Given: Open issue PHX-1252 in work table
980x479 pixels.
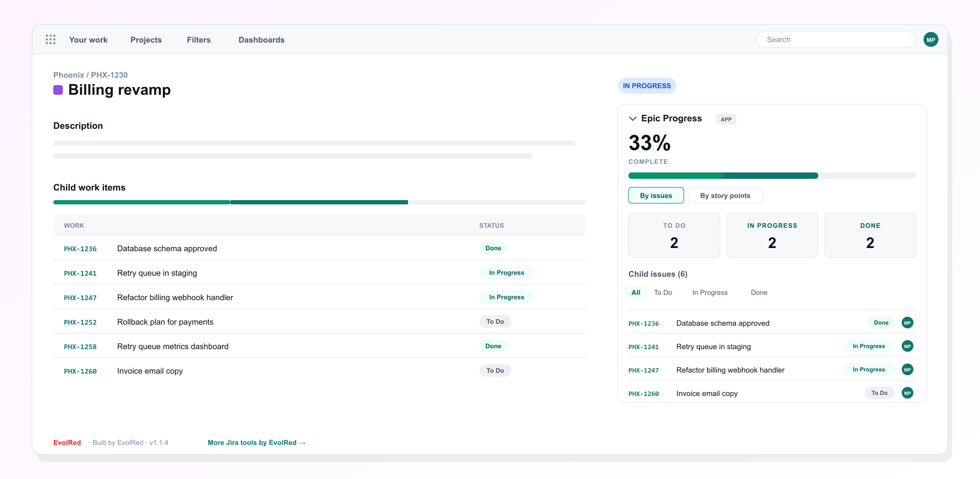Looking at the screenshot, I should click(80, 322).
